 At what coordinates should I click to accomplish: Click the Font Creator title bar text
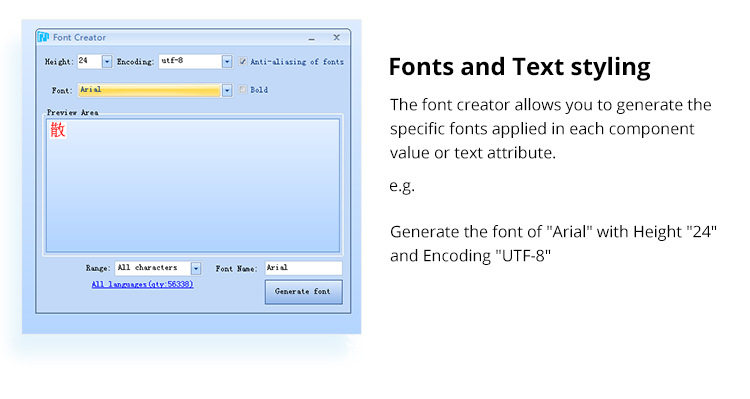point(79,37)
